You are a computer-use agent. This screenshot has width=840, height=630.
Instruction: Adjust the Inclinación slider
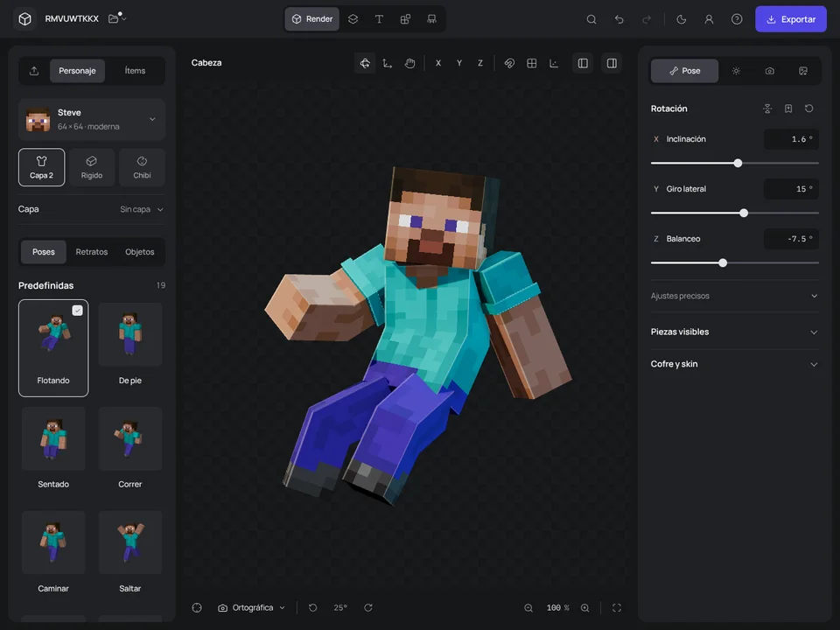[x=734, y=164]
